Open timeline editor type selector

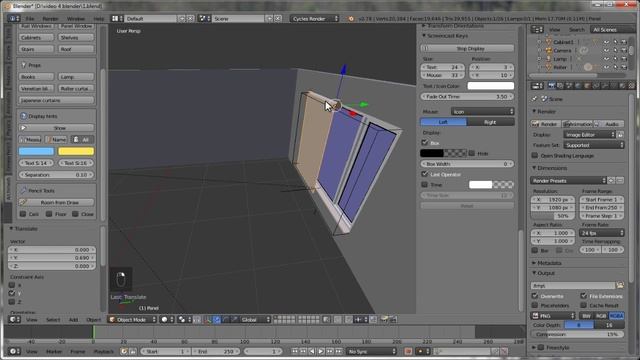tap(14, 351)
